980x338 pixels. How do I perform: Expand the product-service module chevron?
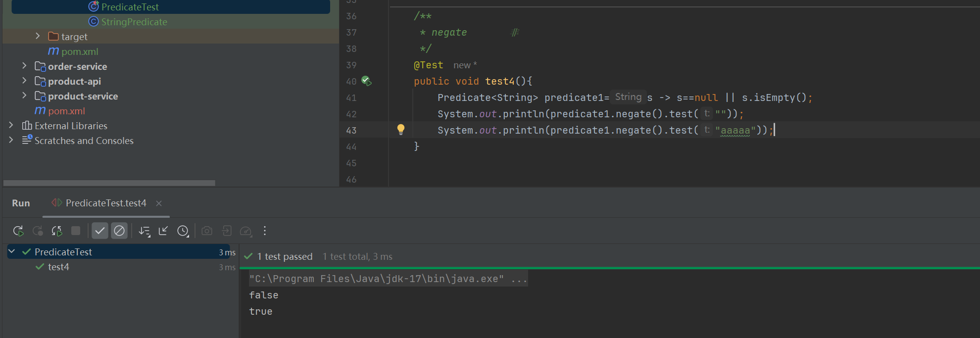(24, 96)
